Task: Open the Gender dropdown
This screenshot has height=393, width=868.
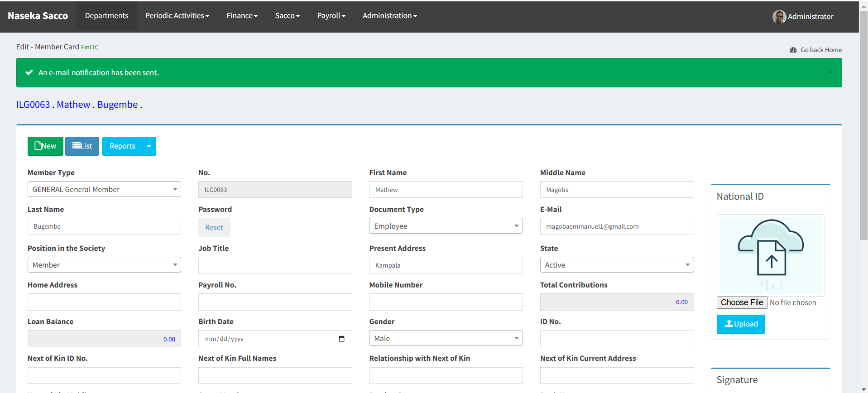Action: pos(446,338)
